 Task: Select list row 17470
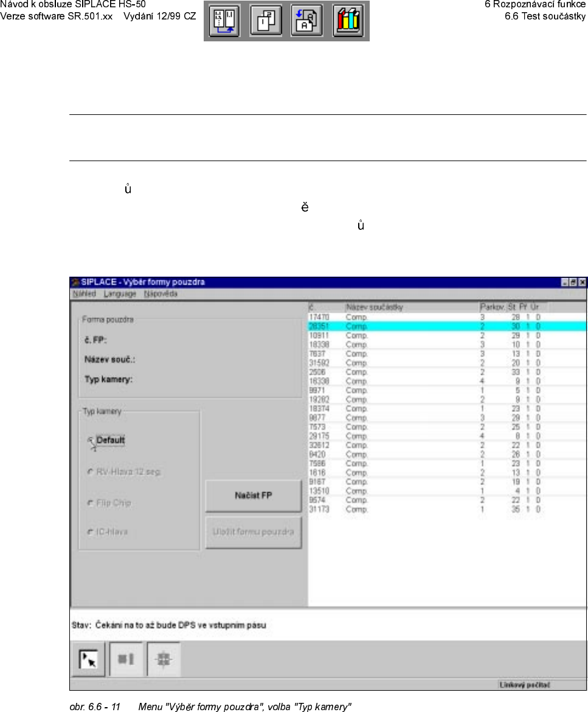click(447, 317)
